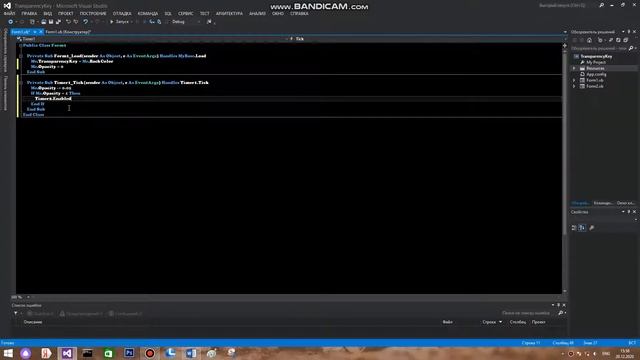640x360 pixels.
Task: Click the Solution Explorer search field
Action: (x=599, y=48)
